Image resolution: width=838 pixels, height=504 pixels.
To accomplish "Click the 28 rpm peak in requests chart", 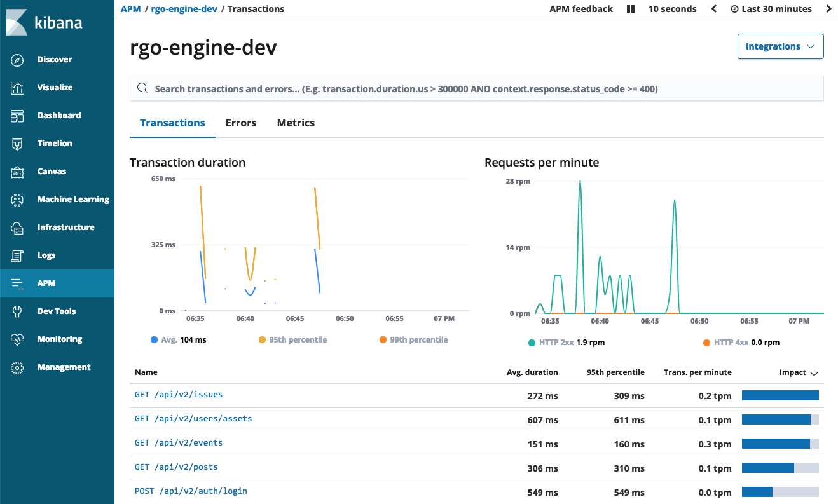I will [x=580, y=182].
